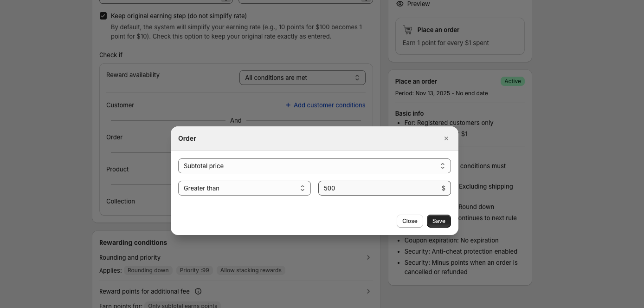Image resolution: width=644 pixels, height=308 pixels.
Task: Click the dollar sign suffix in the amount field
Action: [x=443, y=188]
